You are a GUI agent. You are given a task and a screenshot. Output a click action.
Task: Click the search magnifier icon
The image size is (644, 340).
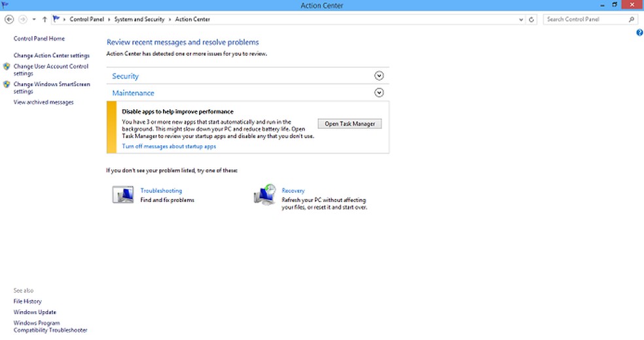tap(632, 19)
